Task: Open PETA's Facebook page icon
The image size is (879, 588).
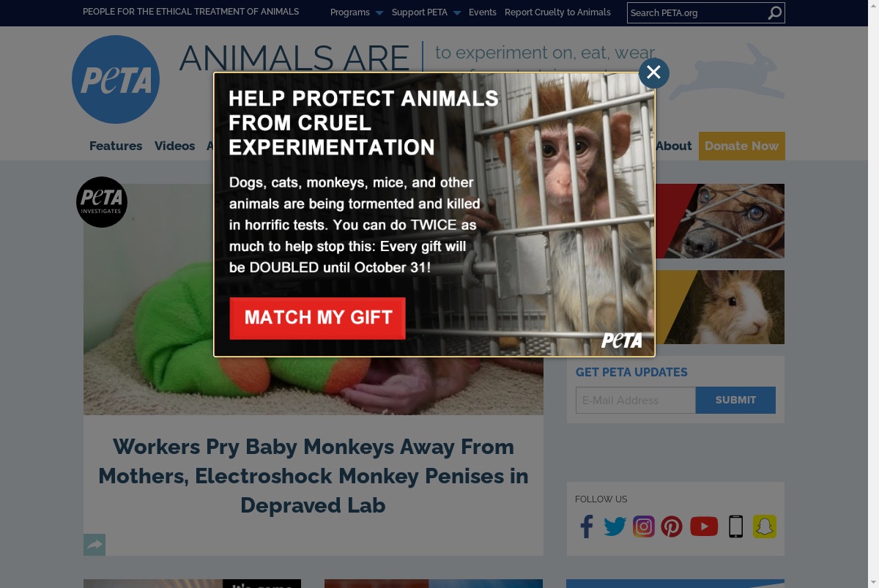Action: click(x=587, y=526)
